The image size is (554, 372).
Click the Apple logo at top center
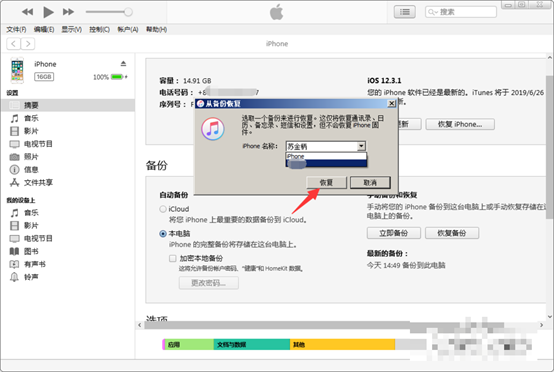point(277,12)
